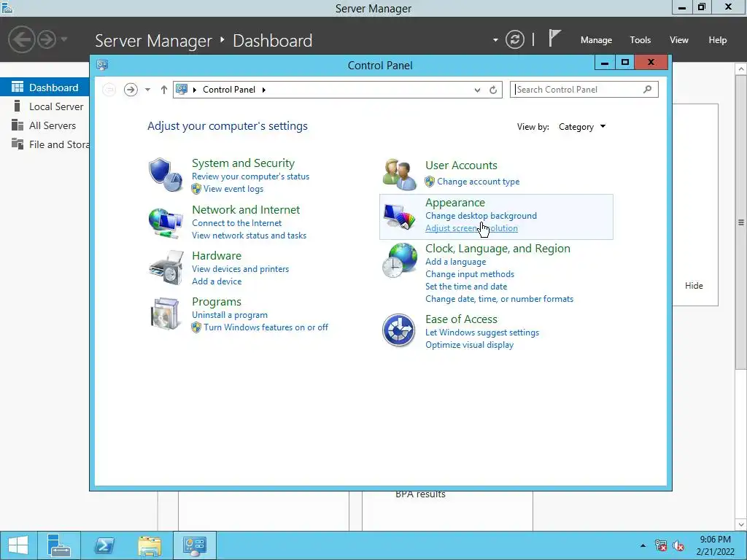
Task: Open the dropdown beside the refresh icon
Action: coord(495,40)
